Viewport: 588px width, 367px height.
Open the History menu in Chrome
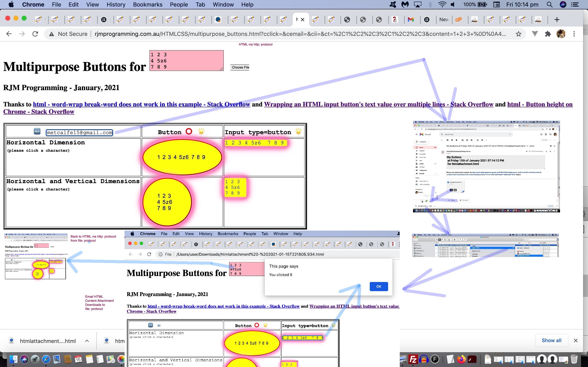pyautogui.click(x=116, y=5)
